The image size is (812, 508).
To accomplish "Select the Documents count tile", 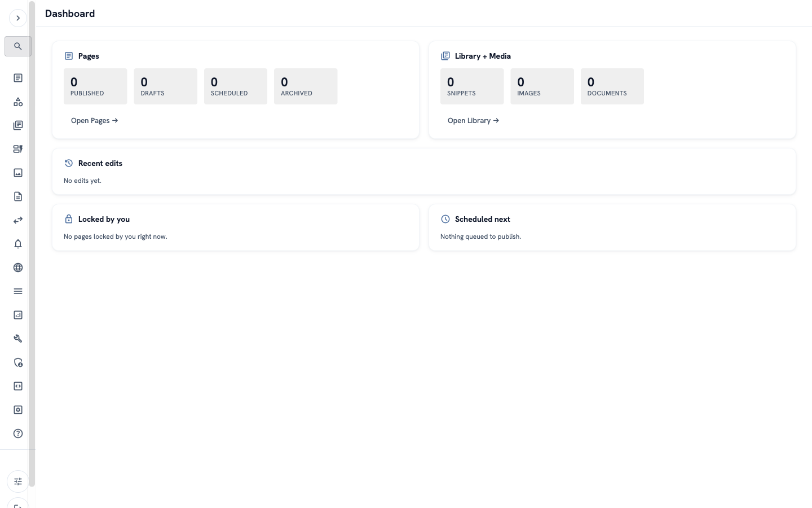I will click(x=612, y=86).
